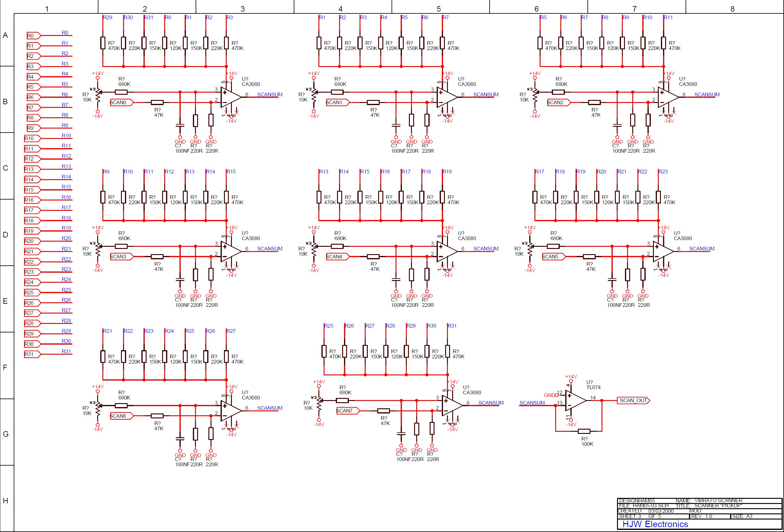Click column 4 ruler header

pyautogui.click(x=340, y=9)
